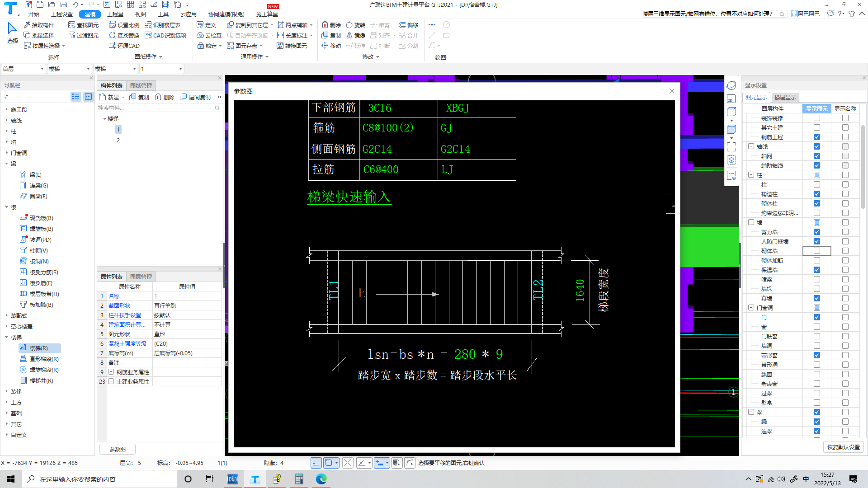Switch to 图层管理 tab in properties panel

pyautogui.click(x=141, y=277)
